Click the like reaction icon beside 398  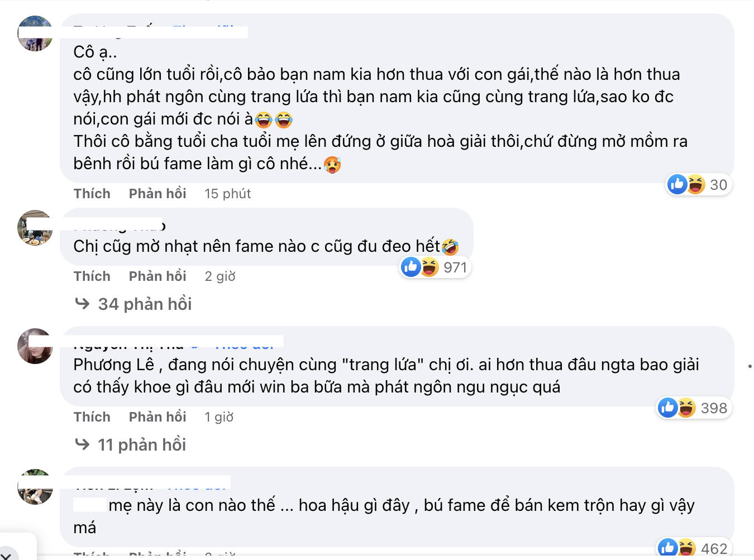[667, 408]
